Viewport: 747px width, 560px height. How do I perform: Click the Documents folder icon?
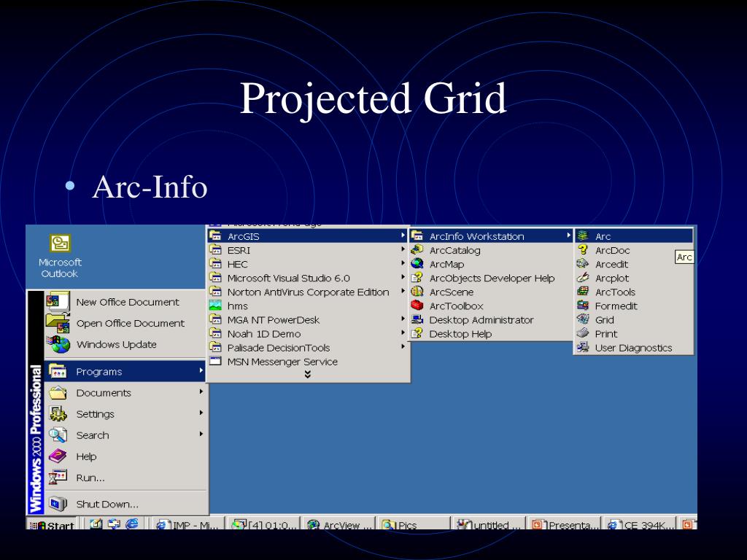tap(58, 392)
